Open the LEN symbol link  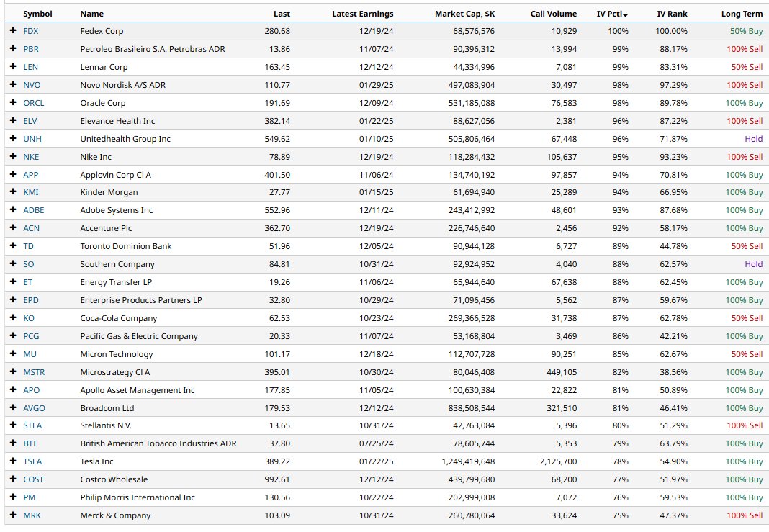click(x=30, y=67)
